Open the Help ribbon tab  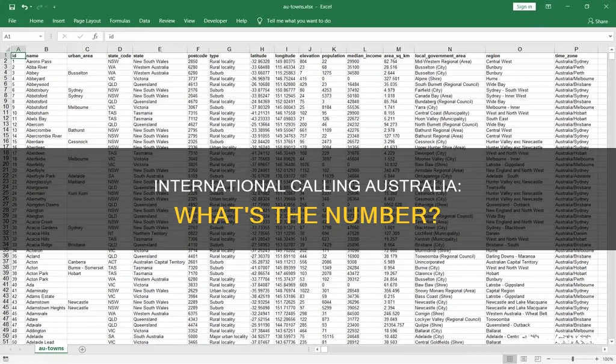tap(242, 21)
